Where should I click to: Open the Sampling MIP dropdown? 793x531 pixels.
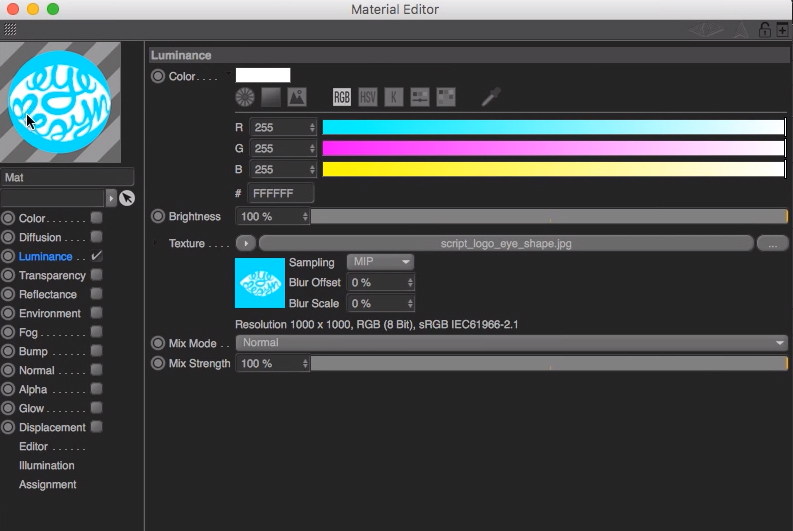[380, 262]
